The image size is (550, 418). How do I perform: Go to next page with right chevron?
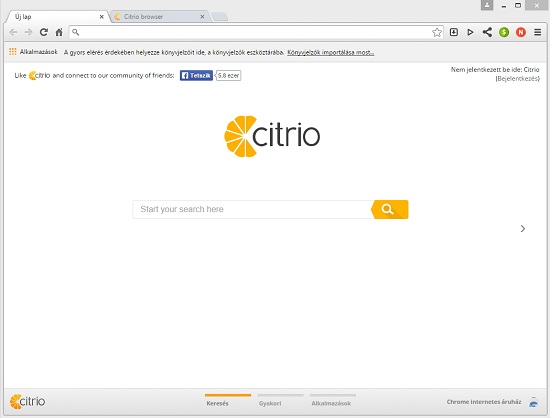523,229
